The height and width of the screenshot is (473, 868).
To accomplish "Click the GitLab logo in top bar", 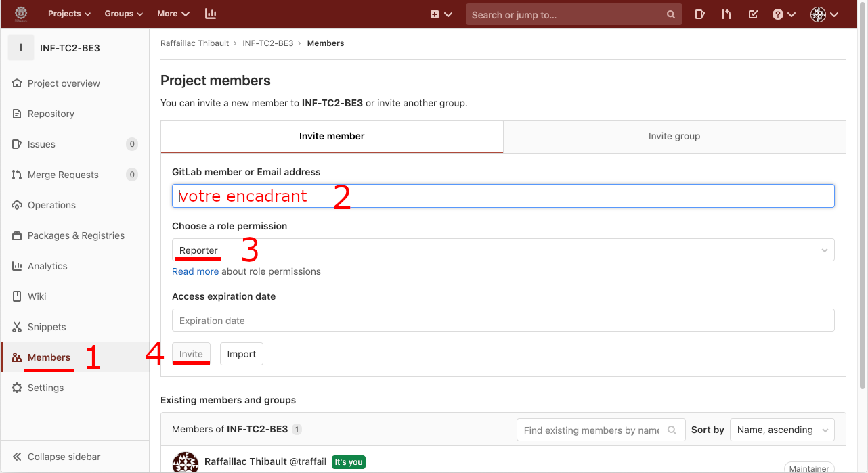I will coord(21,14).
